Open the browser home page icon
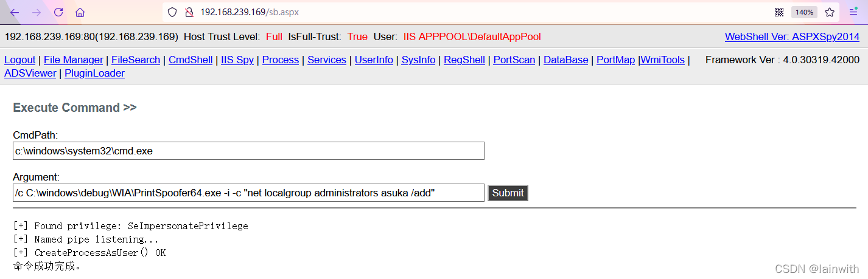 point(80,12)
